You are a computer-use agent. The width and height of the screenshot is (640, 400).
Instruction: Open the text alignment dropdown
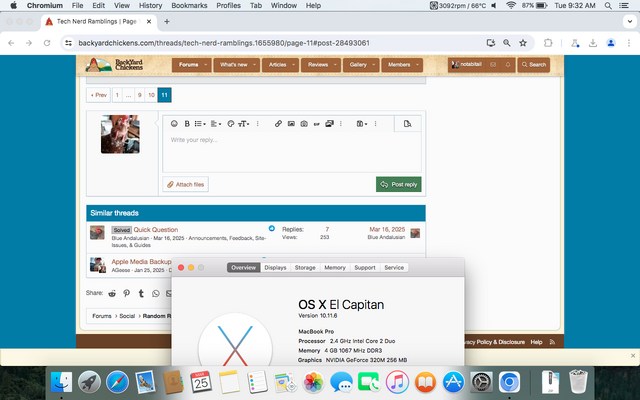tap(216, 124)
